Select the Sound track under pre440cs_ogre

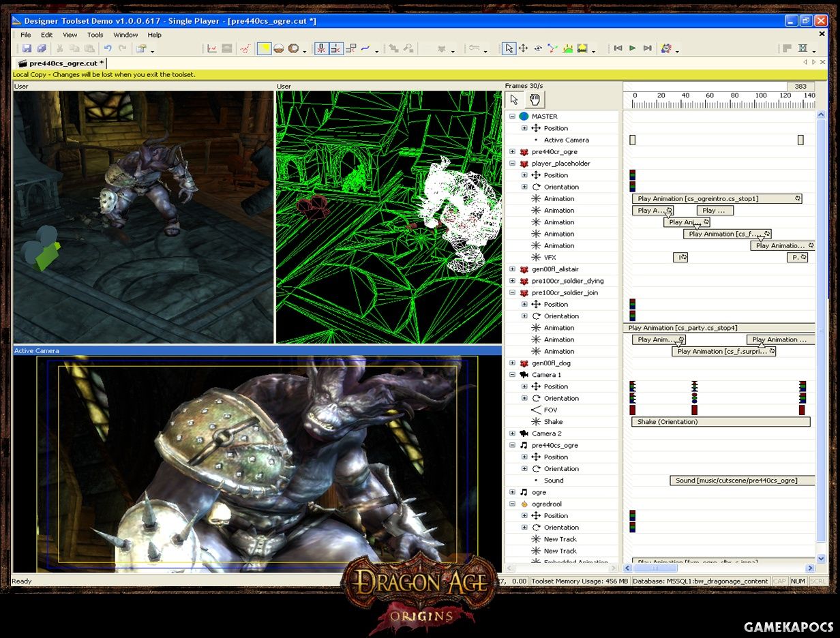pyautogui.click(x=562, y=481)
